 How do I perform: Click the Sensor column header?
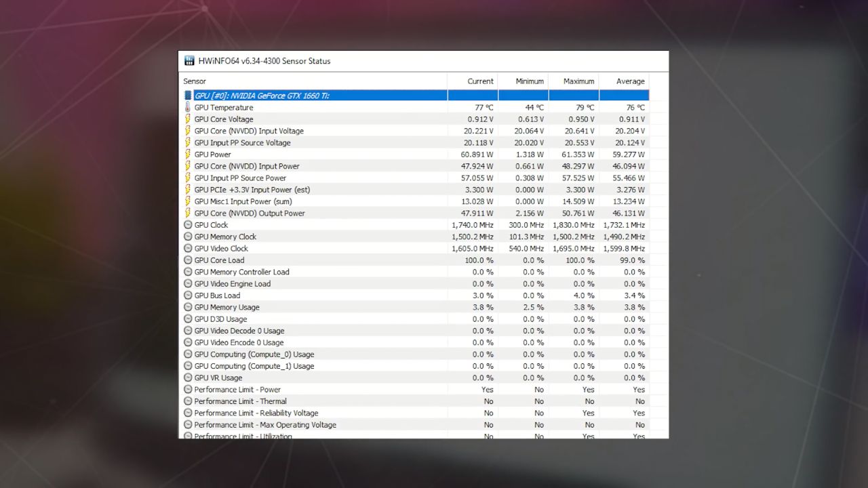click(195, 81)
